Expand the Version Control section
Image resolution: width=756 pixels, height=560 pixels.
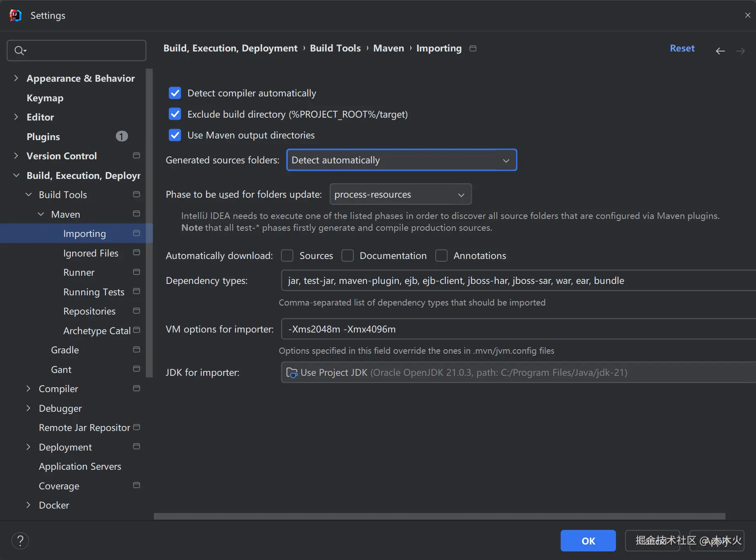pos(16,156)
